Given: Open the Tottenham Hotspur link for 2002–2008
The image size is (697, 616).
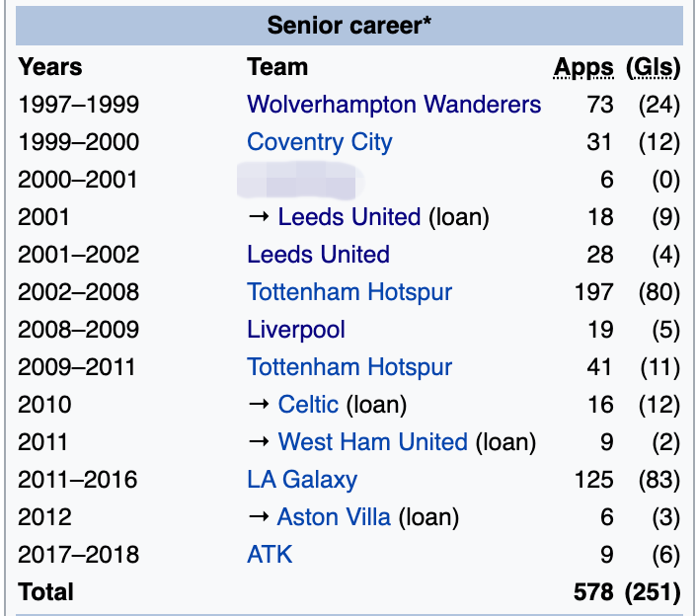Looking at the screenshot, I should [x=349, y=292].
